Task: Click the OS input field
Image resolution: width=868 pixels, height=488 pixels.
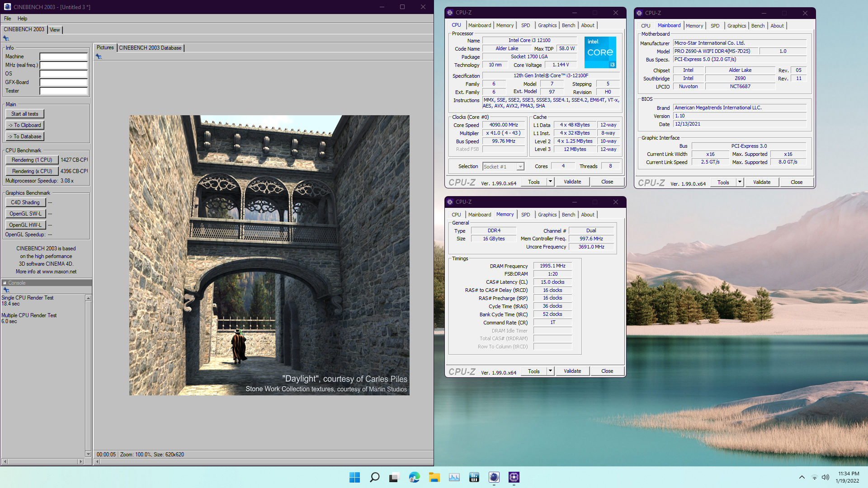Action: 63,74
